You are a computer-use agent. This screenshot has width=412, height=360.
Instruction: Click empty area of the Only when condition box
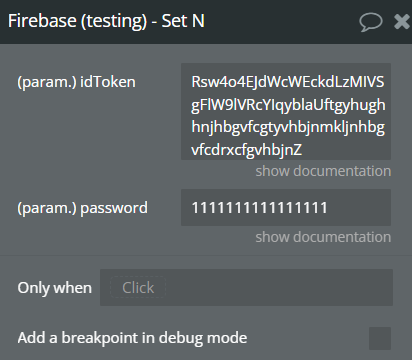(278, 287)
